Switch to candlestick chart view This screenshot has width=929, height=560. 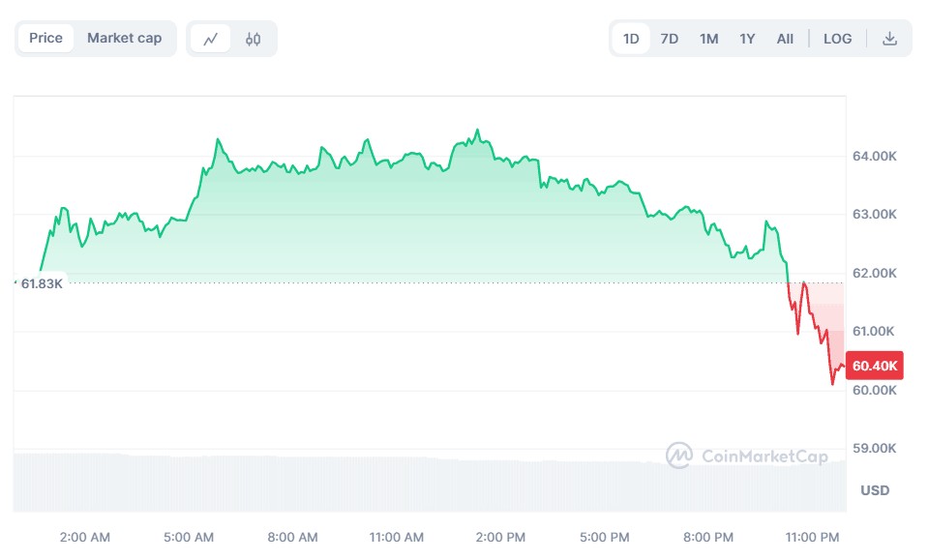pos(254,39)
